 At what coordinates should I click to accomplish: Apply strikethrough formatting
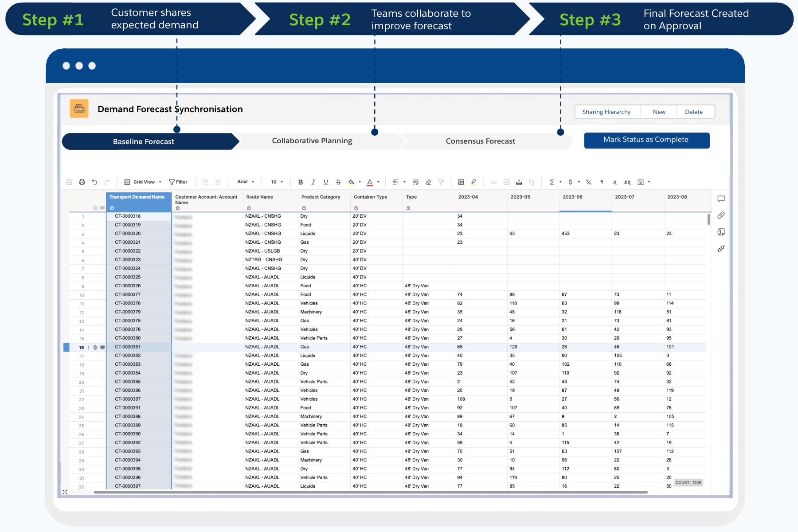tap(338, 182)
